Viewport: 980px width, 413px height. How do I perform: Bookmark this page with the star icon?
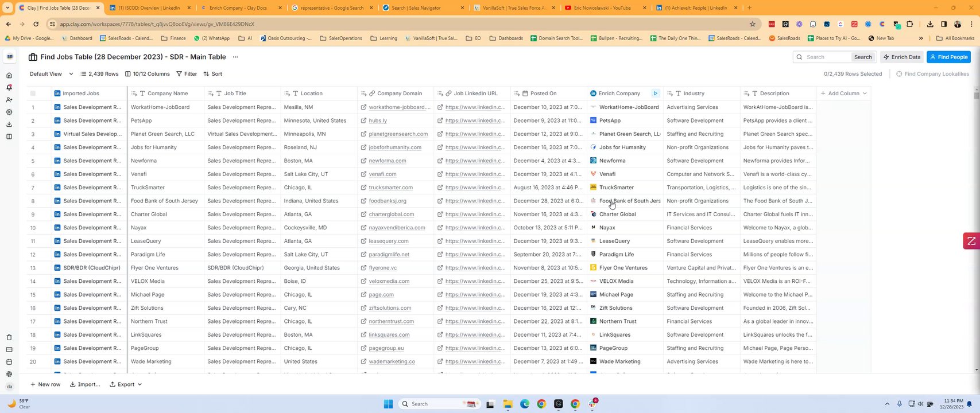(x=753, y=24)
